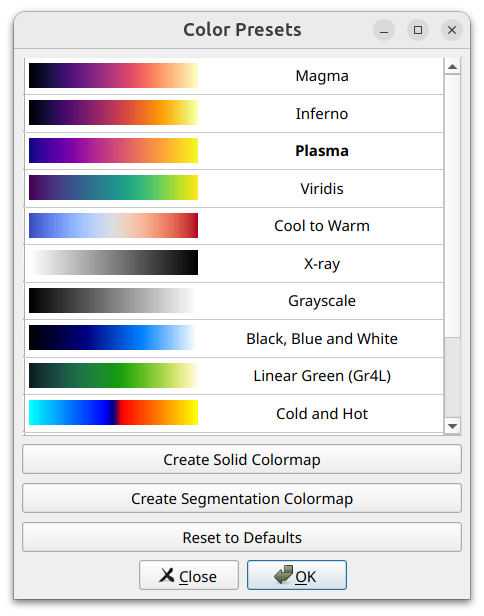
Task: Click the bold Plasma preset name
Action: (322, 151)
